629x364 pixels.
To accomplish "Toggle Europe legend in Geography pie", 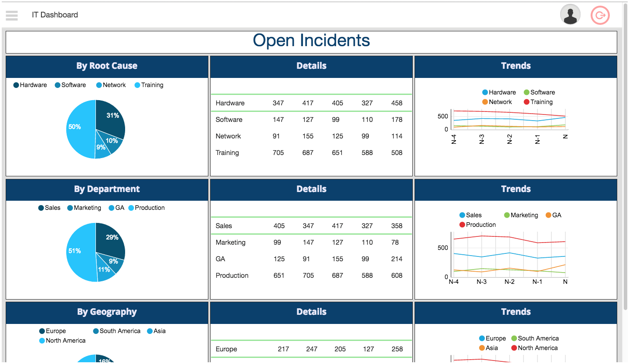I will point(53,331).
